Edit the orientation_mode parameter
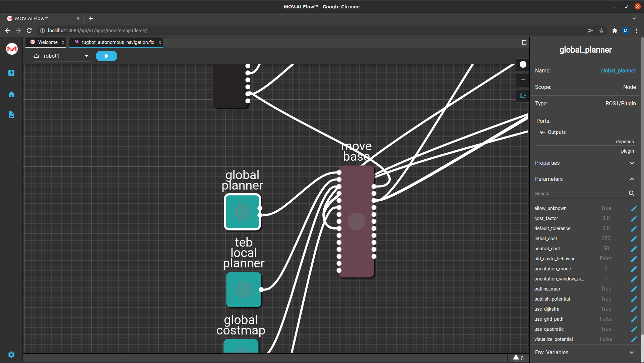Image resolution: width=644 pixels, height=363 pixels. point(634,269)
